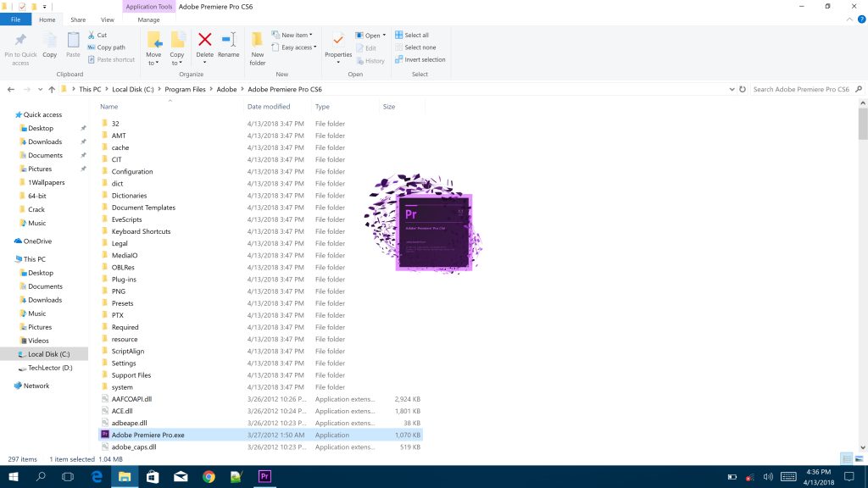
Task: Open the Action Center notification icon
Action: click(x=849, y=476)
